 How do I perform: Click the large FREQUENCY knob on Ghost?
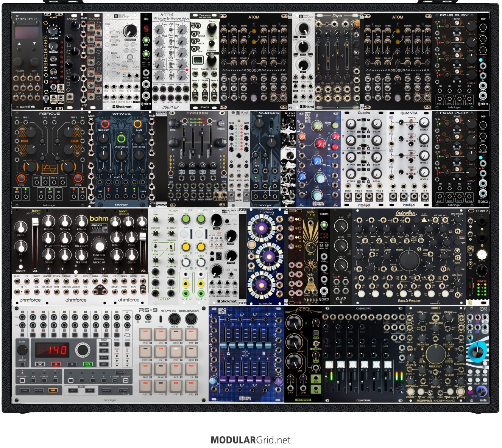[435, 354]
